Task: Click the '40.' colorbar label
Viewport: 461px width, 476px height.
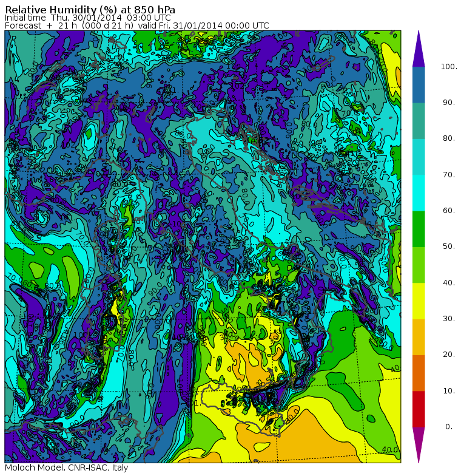Action: pos(449,283)
